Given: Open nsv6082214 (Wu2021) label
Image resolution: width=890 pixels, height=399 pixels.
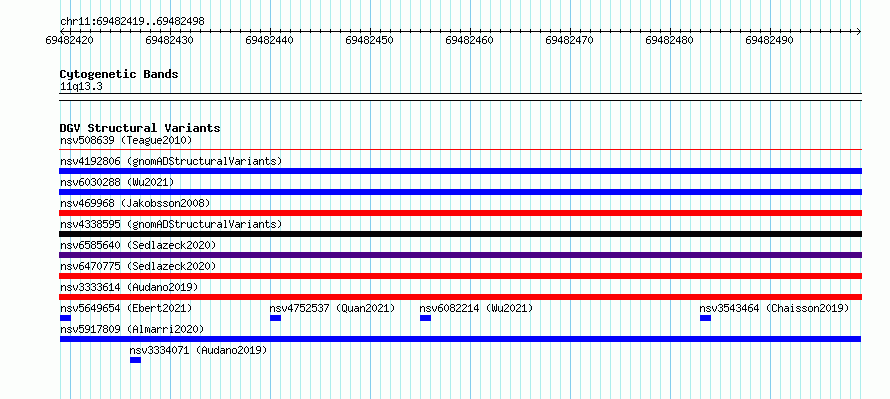Looking at the screenshot, I should [476, 308].
